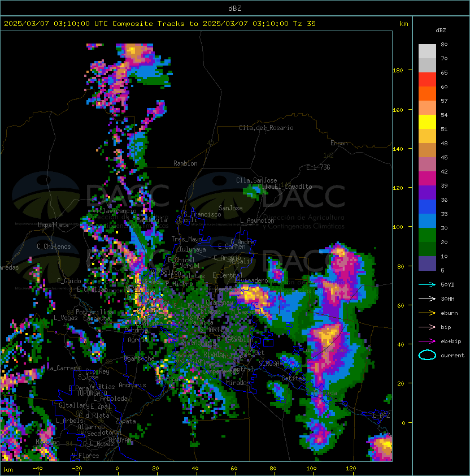Viewport: 470px width, 476px height.
Task: Click the 'V_Flores' place label
Action: [85, 456]
